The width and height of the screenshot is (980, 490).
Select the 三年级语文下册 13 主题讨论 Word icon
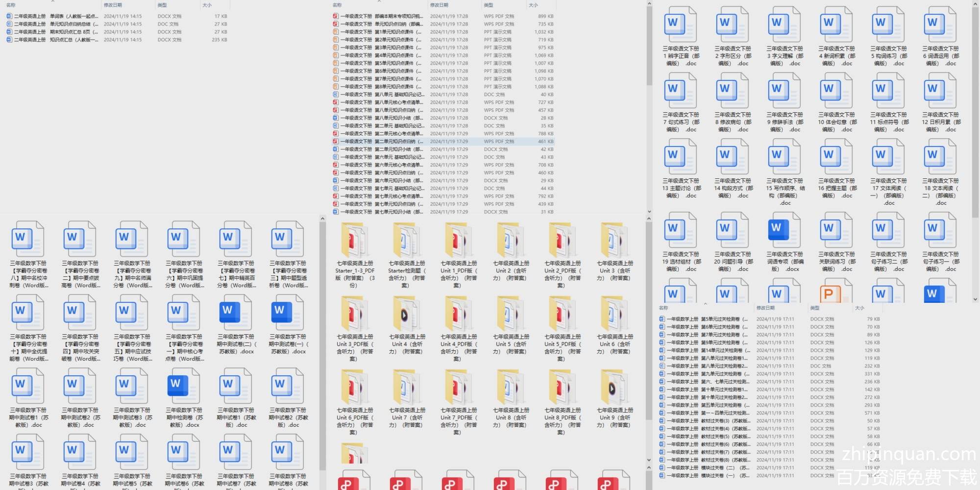point(680,157)
